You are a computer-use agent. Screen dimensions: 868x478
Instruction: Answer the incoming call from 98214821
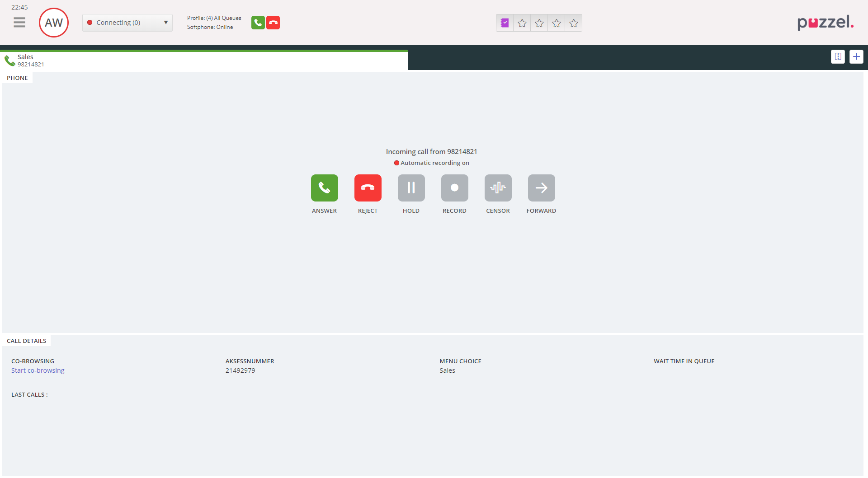tap(324, 188)
